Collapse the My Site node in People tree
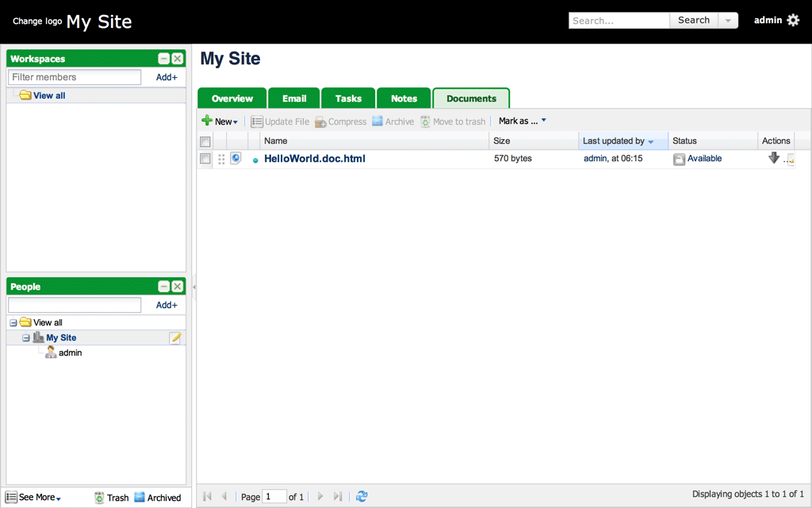 (x=25, y=338)
